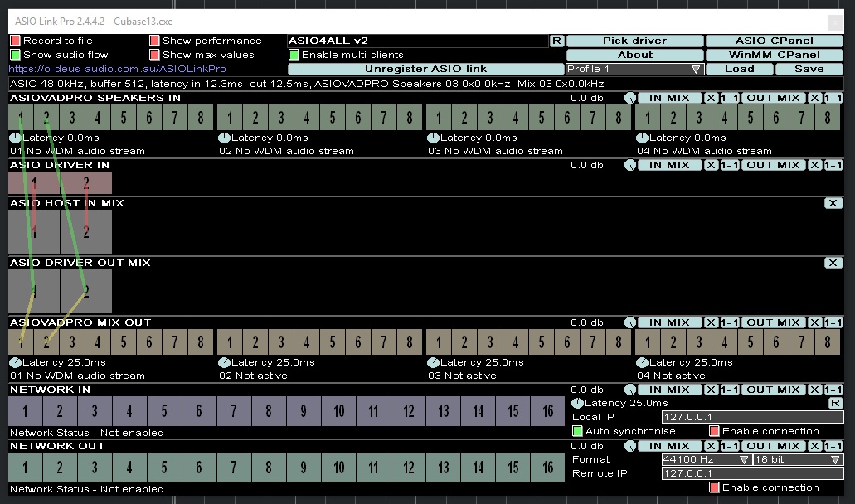Click 1-1 beside OUT MIX in ASIO Driver In row

pos(833,165)
